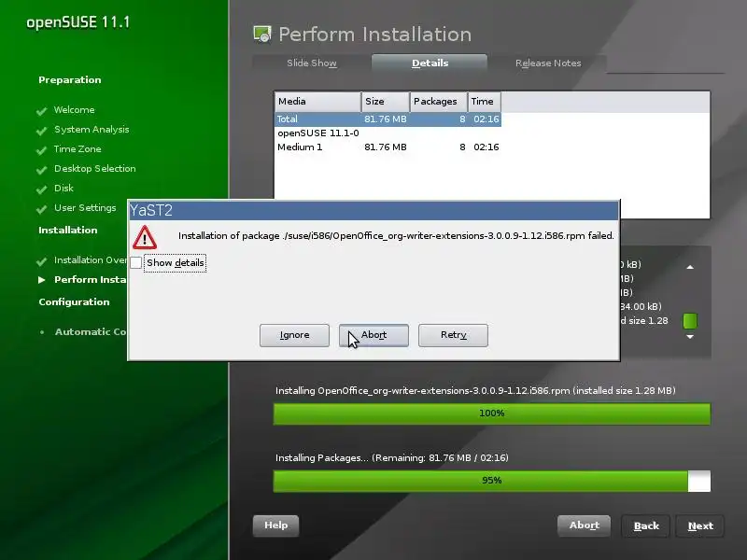This screenshot has width=747, height=560.
Task: Click the 02:16 time in Total row
Action: [486, 119]
